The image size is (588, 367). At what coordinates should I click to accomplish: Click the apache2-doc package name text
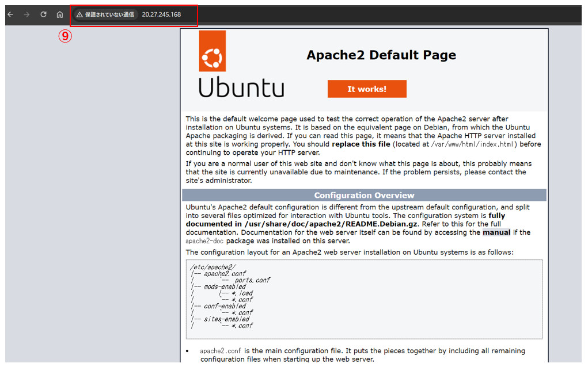point(204,241)
